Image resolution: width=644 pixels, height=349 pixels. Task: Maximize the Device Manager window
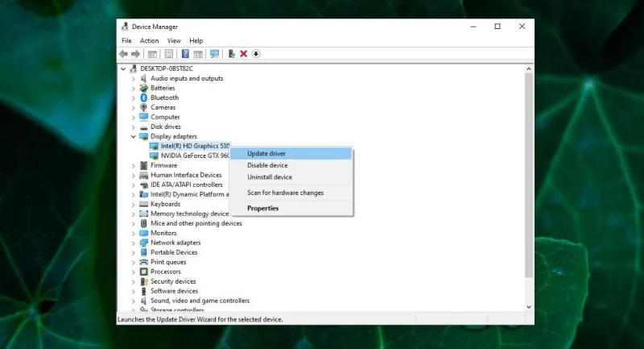coord(497,27)
